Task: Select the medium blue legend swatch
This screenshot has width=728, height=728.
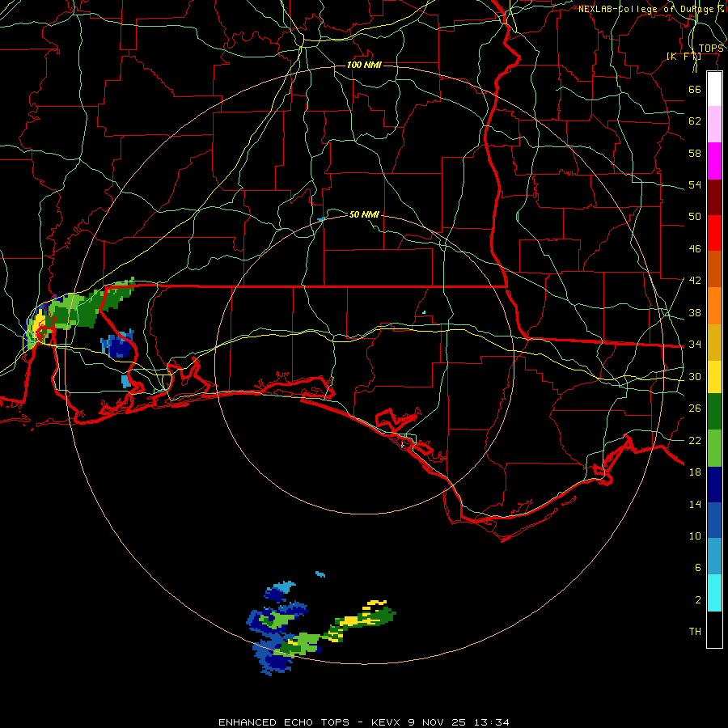Action: point(714,520)
